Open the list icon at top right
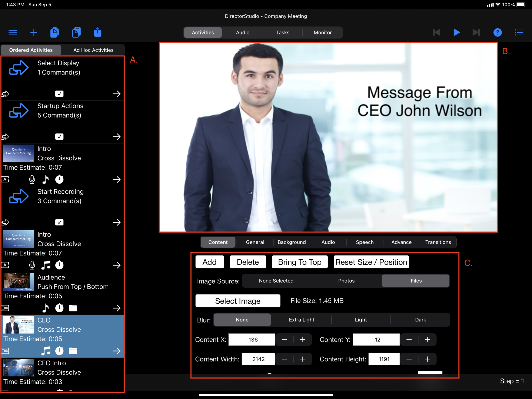 (519, 33)
